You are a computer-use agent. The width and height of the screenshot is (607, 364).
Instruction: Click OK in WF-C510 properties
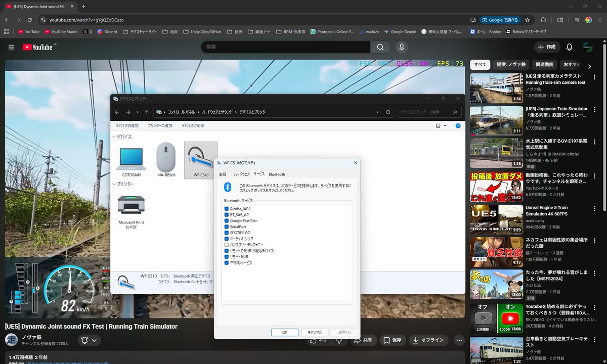coord(285,332)
